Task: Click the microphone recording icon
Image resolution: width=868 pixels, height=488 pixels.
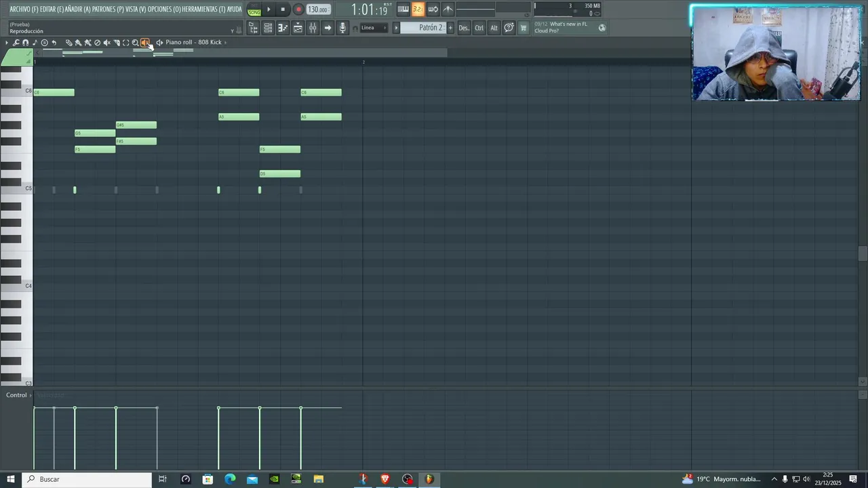Action: pos(342,28)
